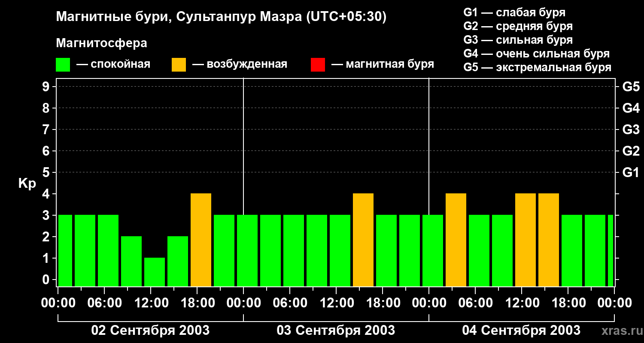Click the 'Kp' axis title
The height and width of the screenshot is (343, 644).
tap(27, 183)
